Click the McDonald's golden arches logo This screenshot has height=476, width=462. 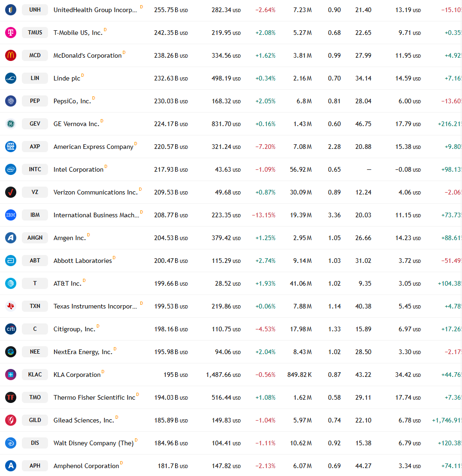[11, 55]
